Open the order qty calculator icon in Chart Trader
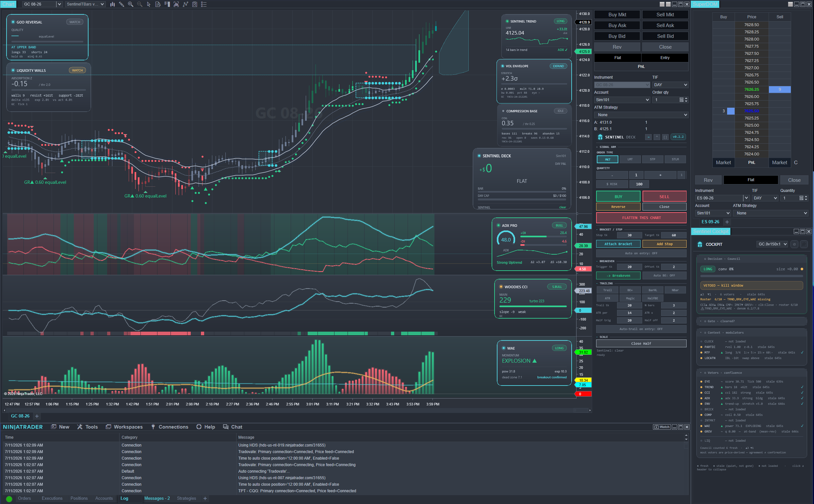814x504 pixels. pos(681,100)
